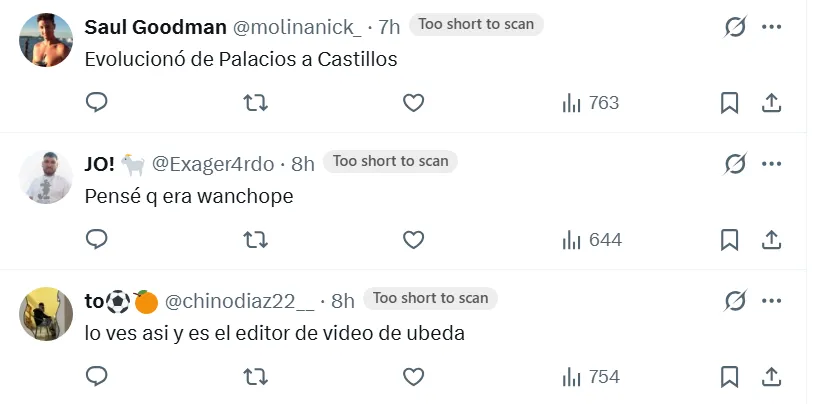Open Grok icon on @chinodiaz22__ tweet
819x404 pixels.
[735, 301]
